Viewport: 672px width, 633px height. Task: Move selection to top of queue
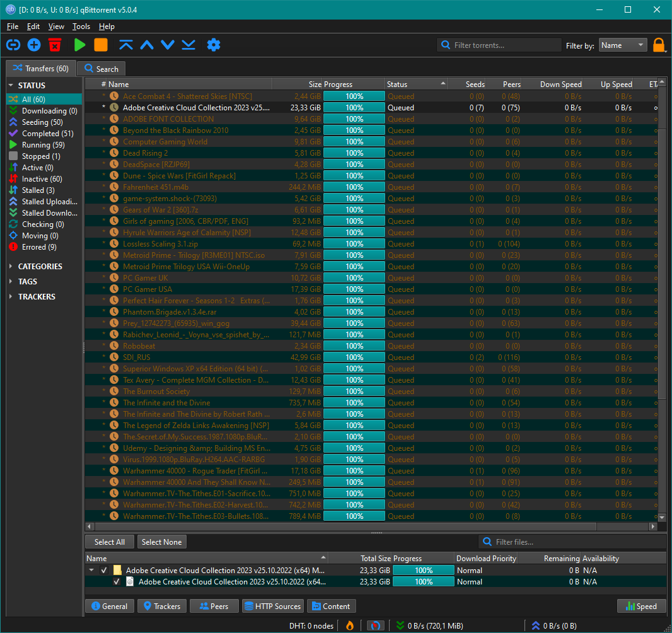click(125, 45)
